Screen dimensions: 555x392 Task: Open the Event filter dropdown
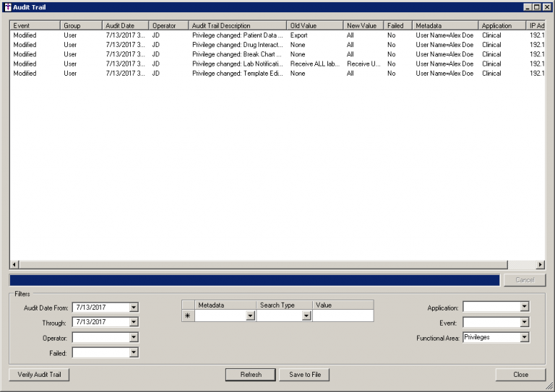pyautogui.click(x=525, y=323)
